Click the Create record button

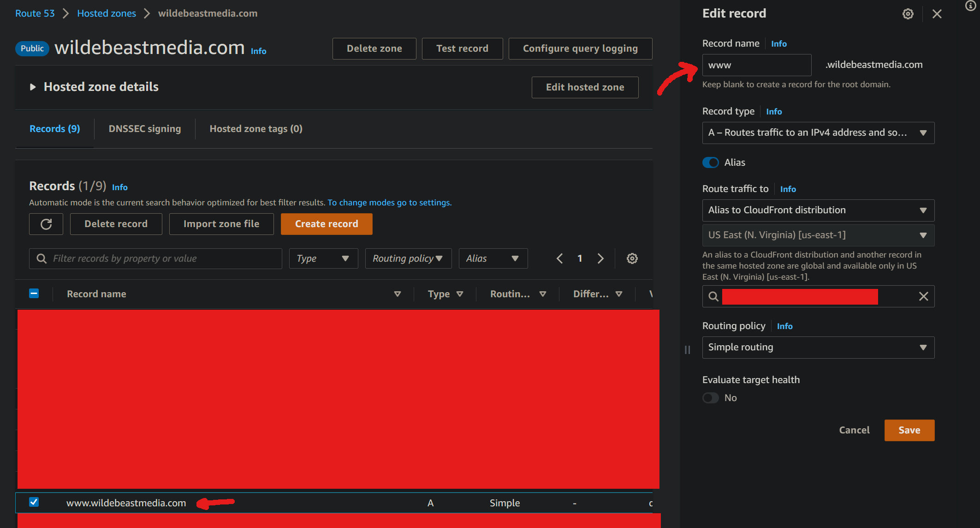pos(327,224)
